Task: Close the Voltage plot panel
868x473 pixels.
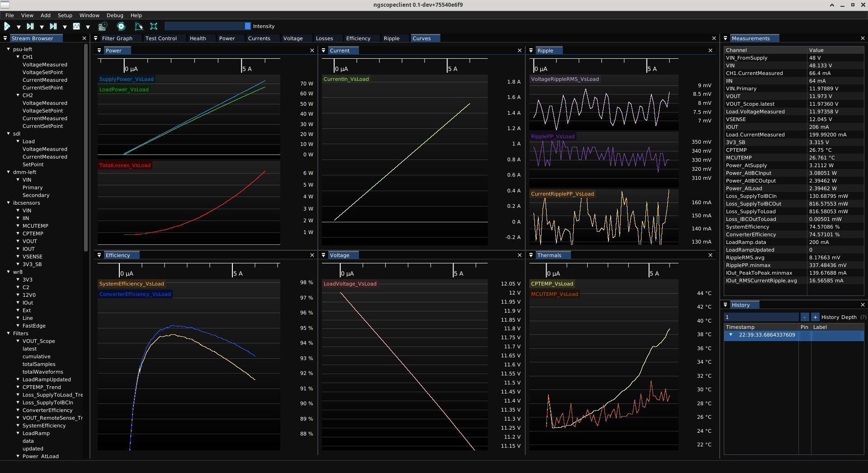Action: pyautogui.click(x=519, y=255)
